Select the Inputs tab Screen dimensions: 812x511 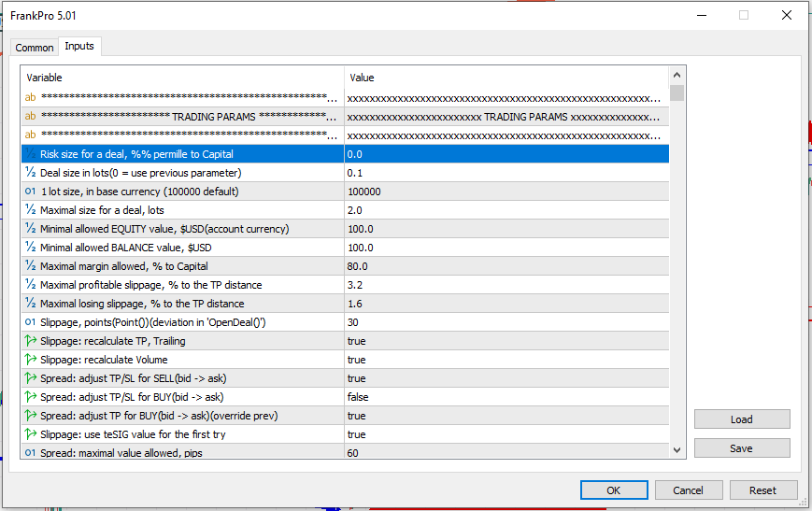point(78,47)
